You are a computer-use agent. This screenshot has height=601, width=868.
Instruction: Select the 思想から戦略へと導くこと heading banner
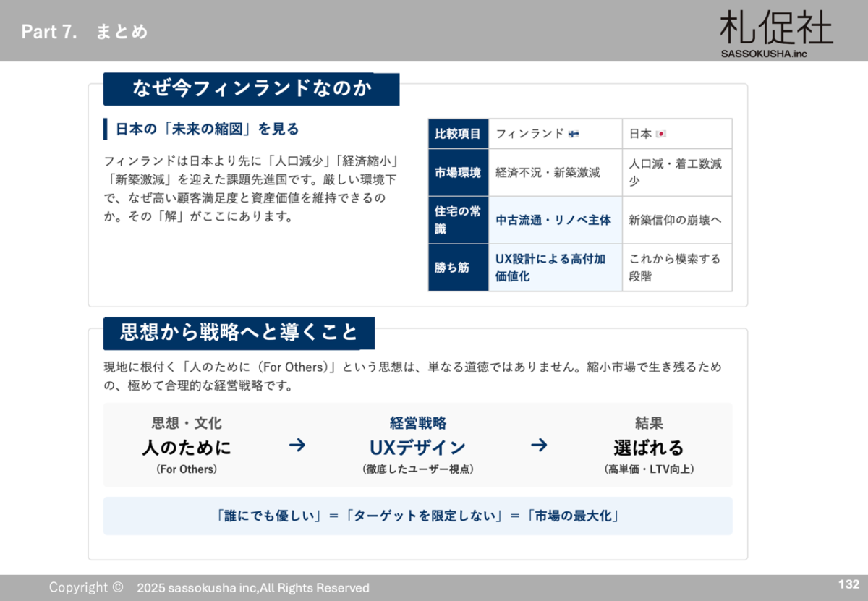click(239, 333)
